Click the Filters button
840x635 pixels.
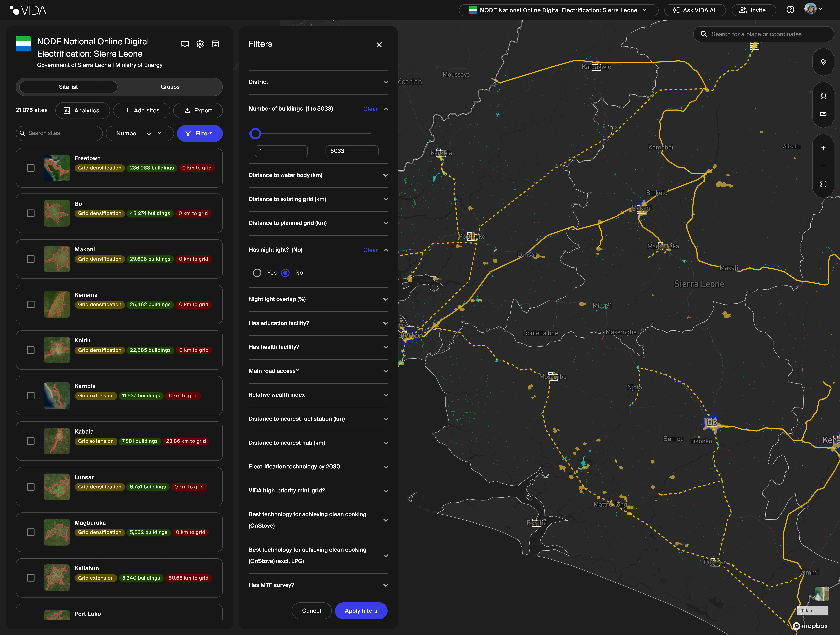pyautogui.click(x=200, y=133)
